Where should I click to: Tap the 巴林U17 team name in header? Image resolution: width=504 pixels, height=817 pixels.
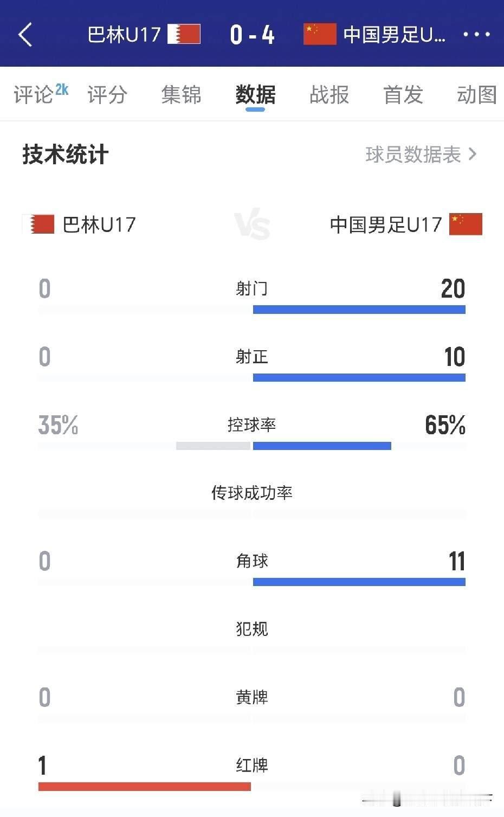point(124,35)
